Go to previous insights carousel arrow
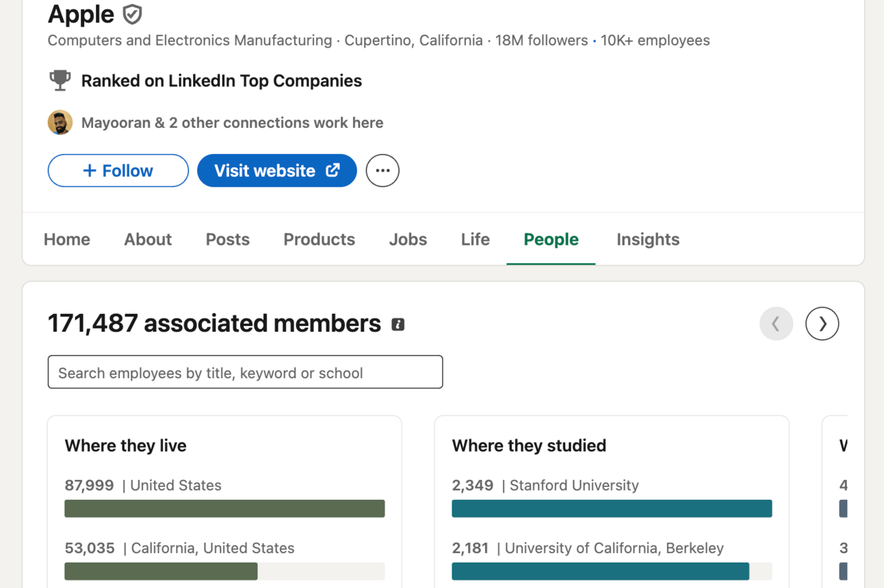The width and height of the screenshot is (884, 588). (776, 324)
